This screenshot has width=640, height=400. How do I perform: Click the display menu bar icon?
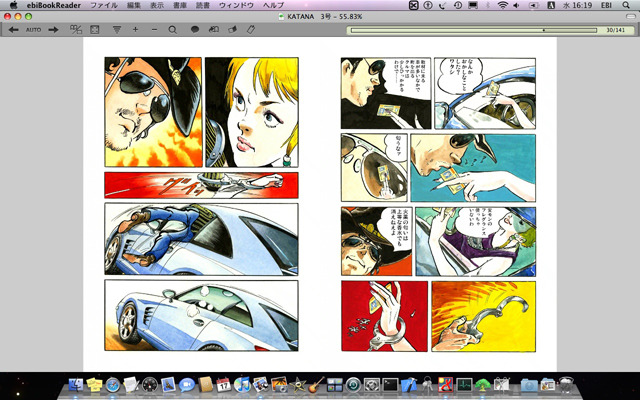pyautogui.click(x=473, y=5)
